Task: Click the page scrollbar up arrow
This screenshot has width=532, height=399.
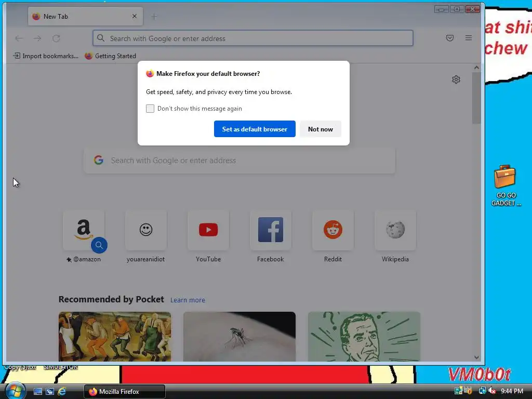Action: (476, 68)
